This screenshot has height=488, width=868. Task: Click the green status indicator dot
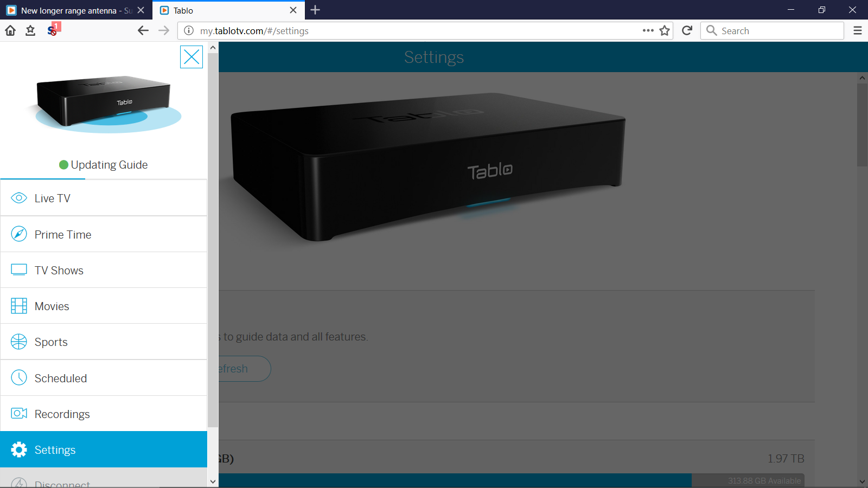tap(63, 165)
